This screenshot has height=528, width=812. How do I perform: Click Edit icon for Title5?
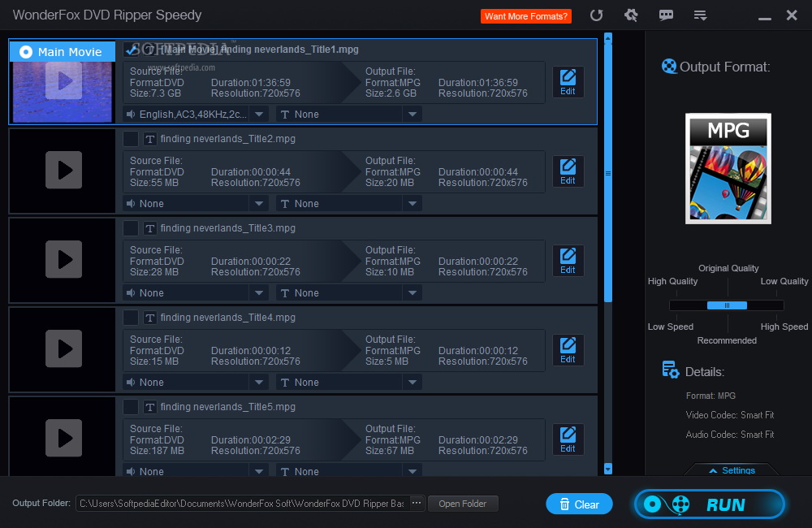(568, 440)
